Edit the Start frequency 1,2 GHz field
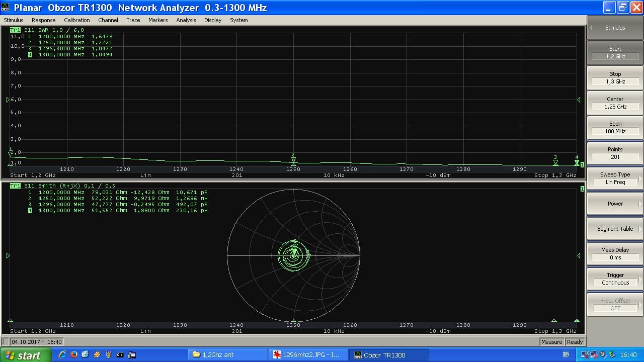This screenshot has width=644, height=362. click(x=615, y=56)
